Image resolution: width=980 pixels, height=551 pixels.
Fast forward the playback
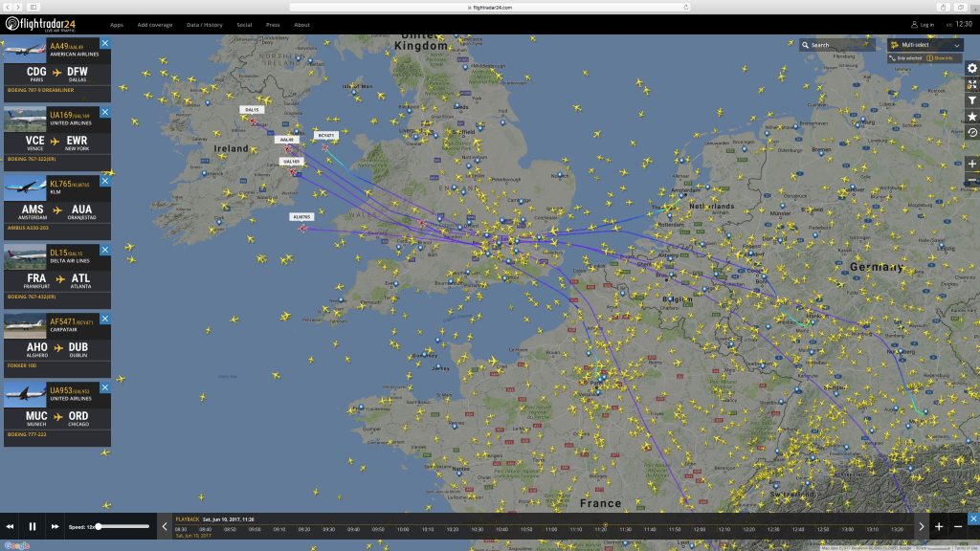click(55, 527)
